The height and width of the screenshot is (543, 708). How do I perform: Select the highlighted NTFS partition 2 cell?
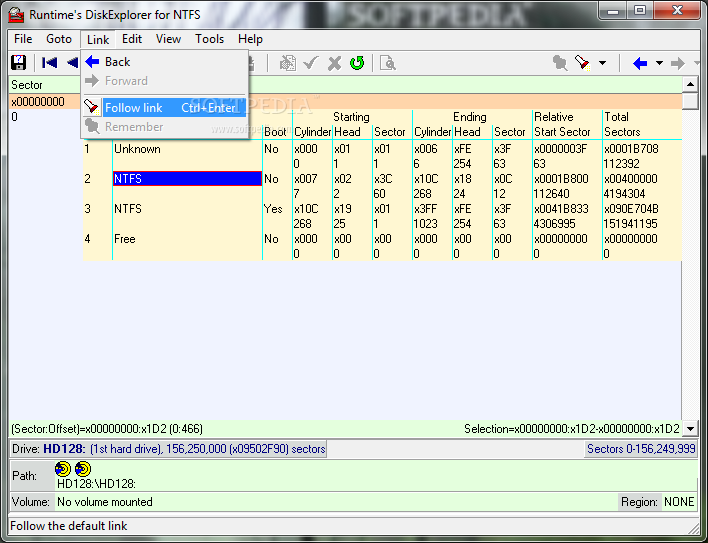[187, 179]
